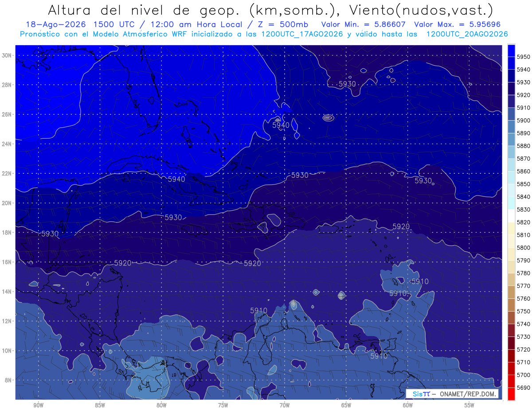Click the 5860 value on the color legend

[x=523, y=171]
